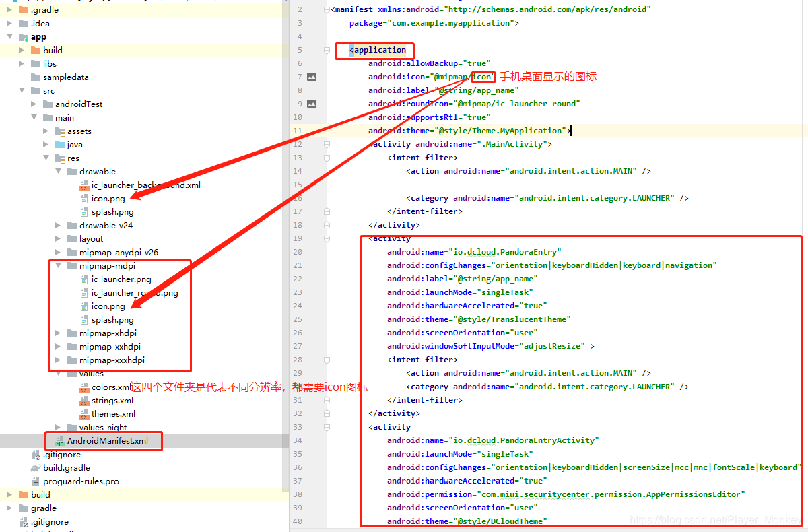Click the values-night folder icon
Viewport: 808px width, 532px height.
point(72,428)
